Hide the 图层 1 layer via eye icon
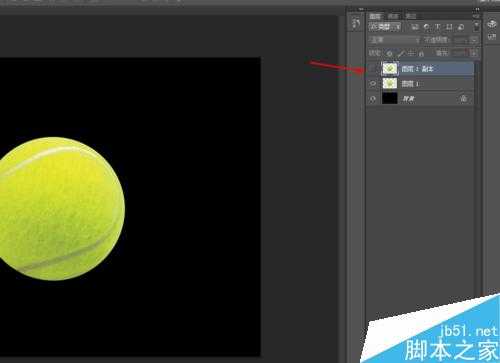 [373, 83]
